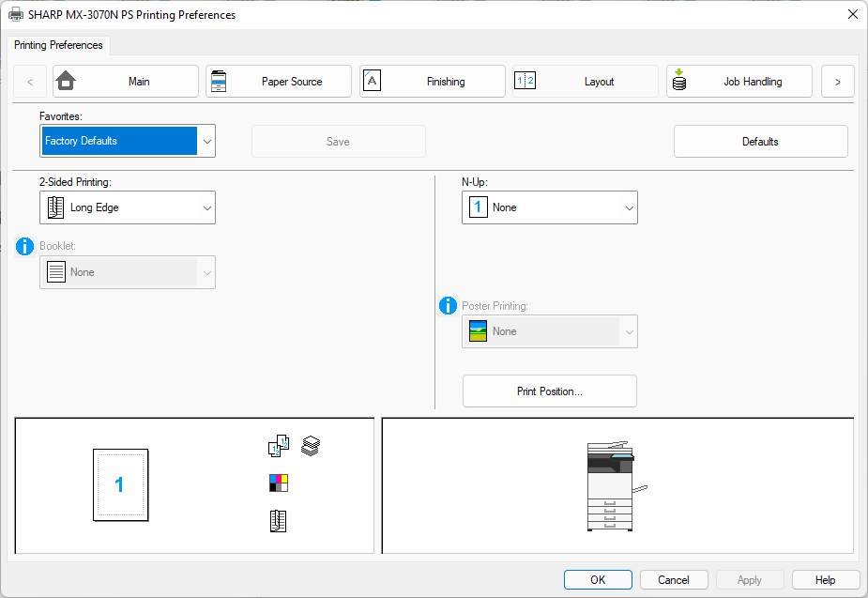
Task: Click the collate pages icon in preview
Action: click(278, 447)
